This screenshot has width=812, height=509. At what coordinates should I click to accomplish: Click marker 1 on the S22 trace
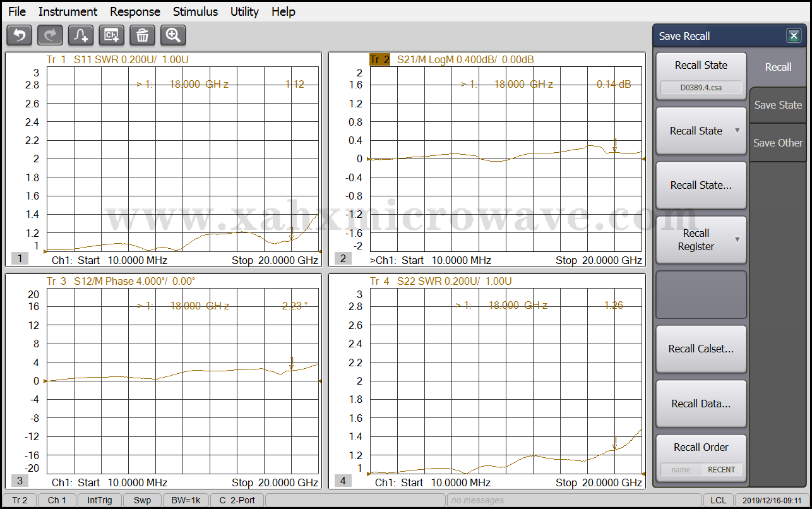(x=614, y=443)
